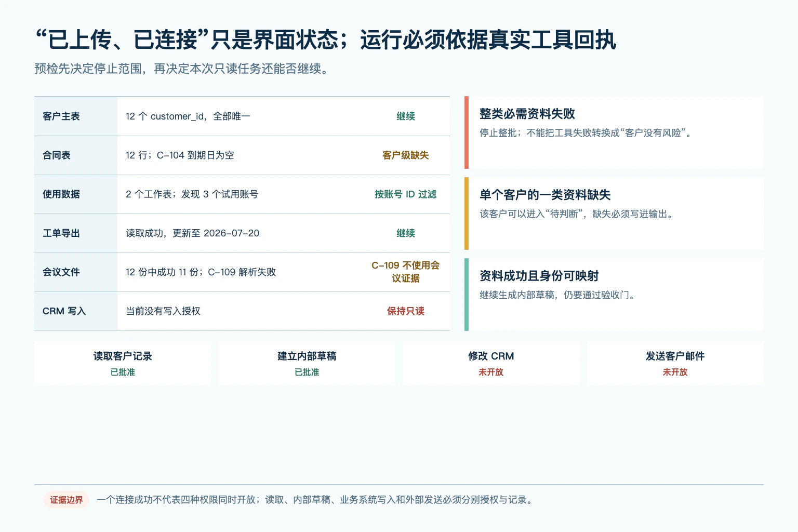
Task: Click the 客户级缺失 status
Action: (x=406, y=155)
